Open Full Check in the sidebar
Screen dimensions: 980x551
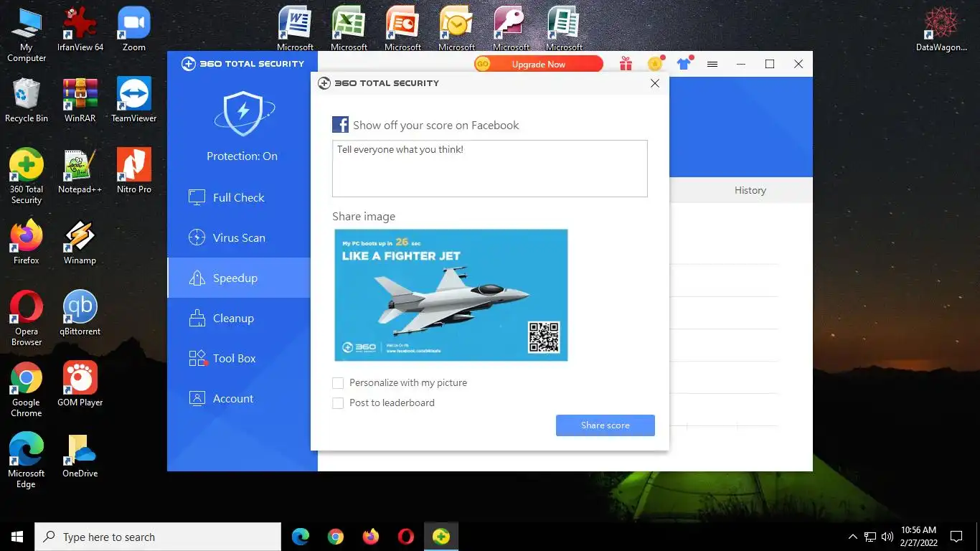coord(239,198)
